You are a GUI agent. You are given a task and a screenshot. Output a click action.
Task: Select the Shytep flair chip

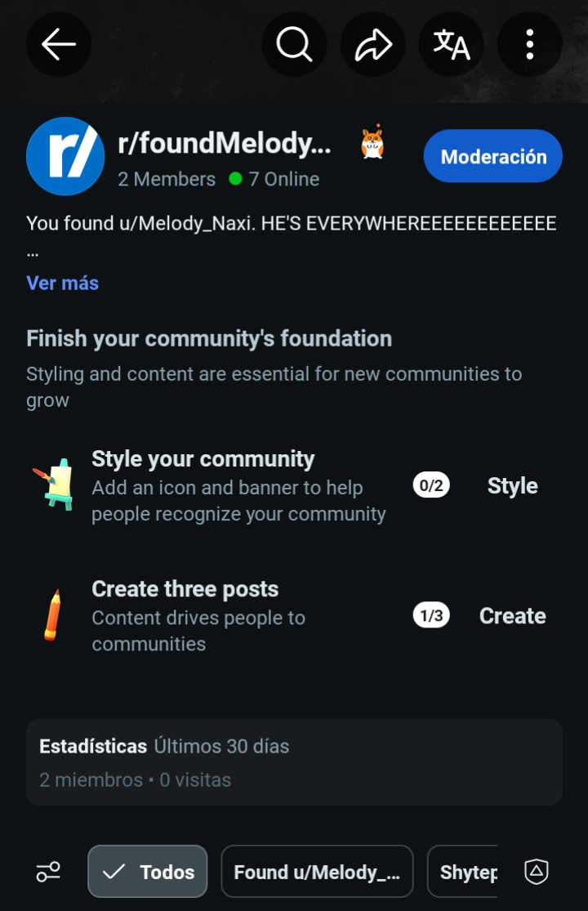(462, 872)
